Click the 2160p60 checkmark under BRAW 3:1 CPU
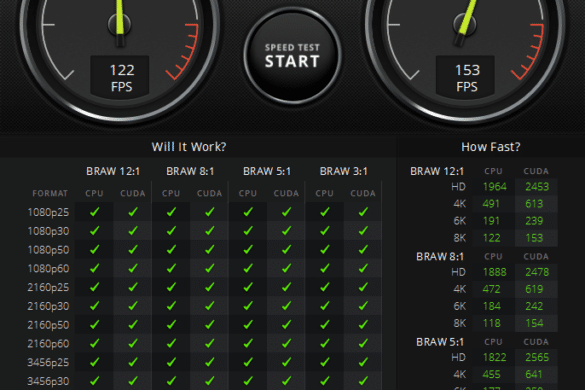This screenshot has height=390, width=585. click(325, 343)
